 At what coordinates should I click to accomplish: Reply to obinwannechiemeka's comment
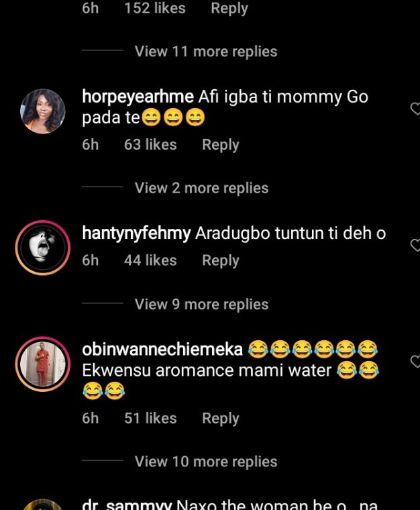coord(220,418)
